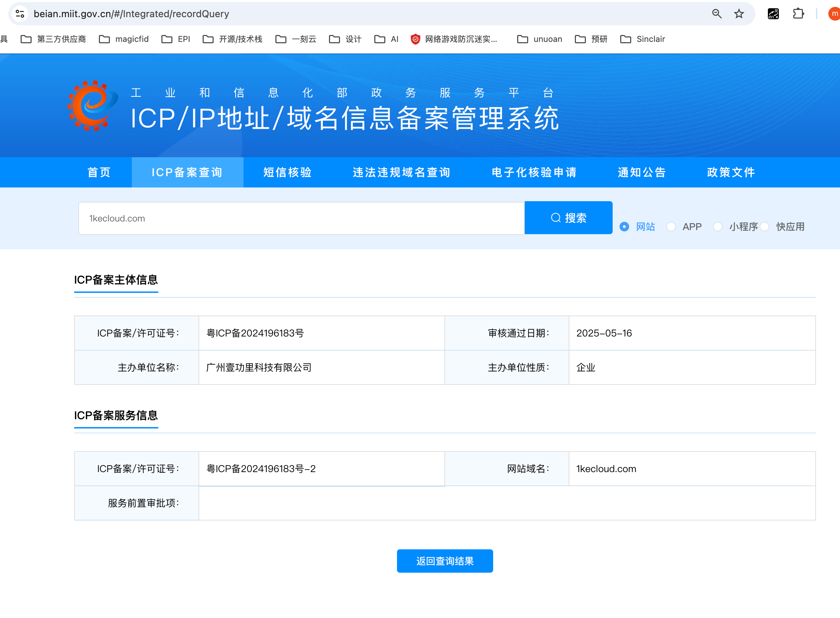Go to the 首页 navigation tab
Screen dimensions: 840x618
(x=99, y=172)
